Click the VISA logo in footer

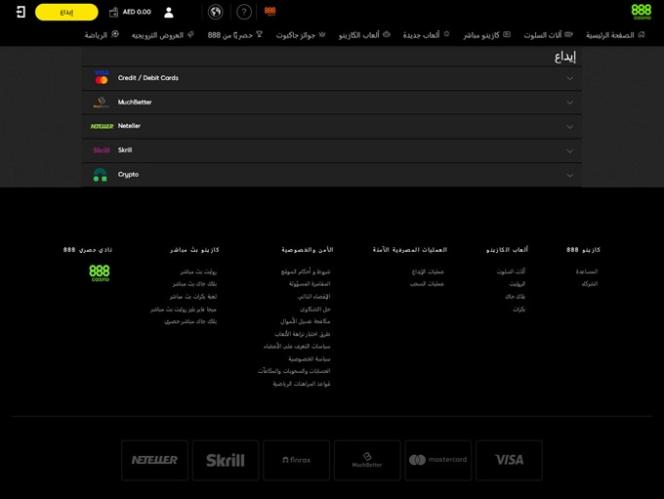[x=509, y=460]
